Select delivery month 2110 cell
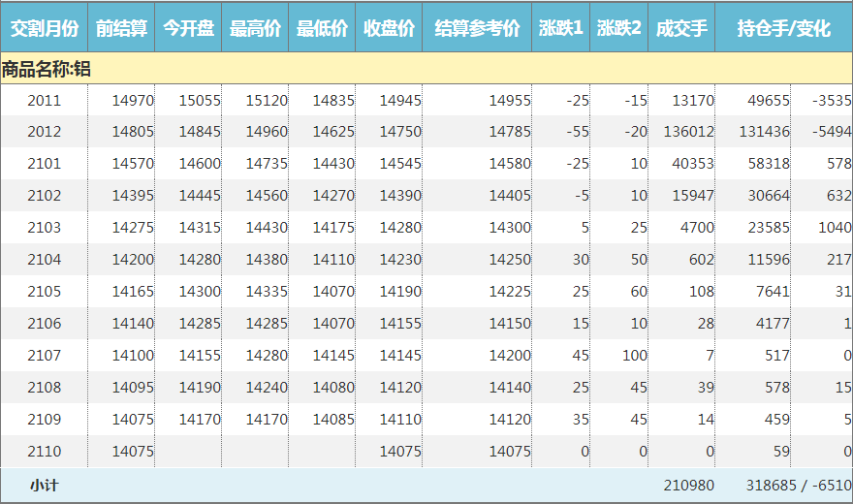The height and width of the screenshot is (504, 853). 44,451
